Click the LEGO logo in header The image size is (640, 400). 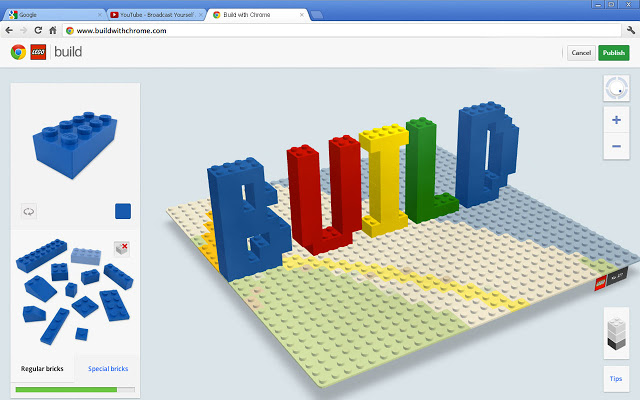[39, 53]
